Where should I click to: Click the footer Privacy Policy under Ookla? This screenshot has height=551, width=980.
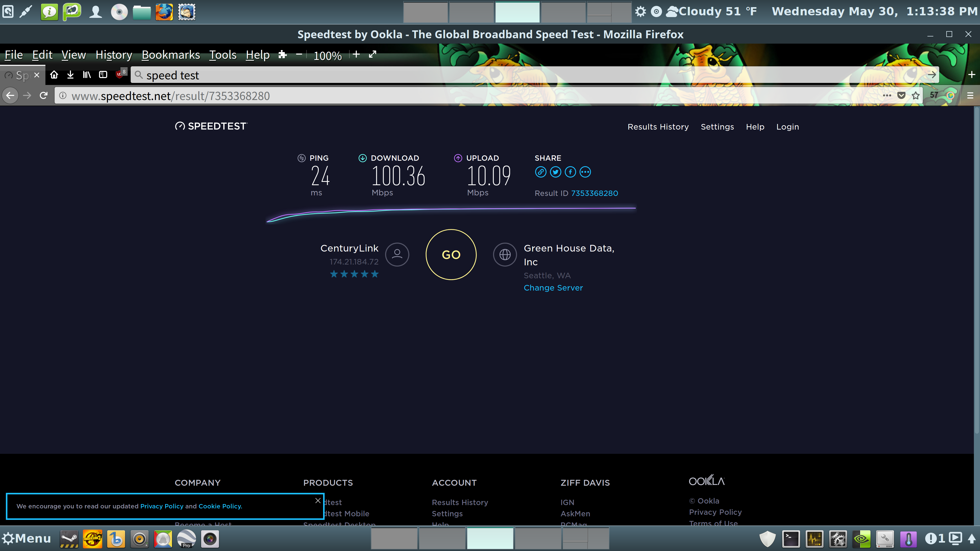(715, 512)
